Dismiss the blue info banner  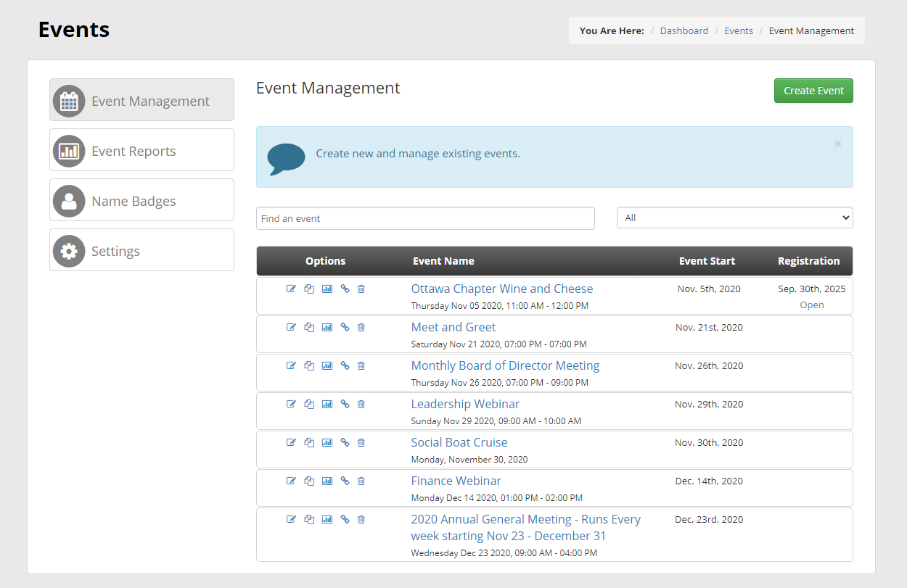837,144
